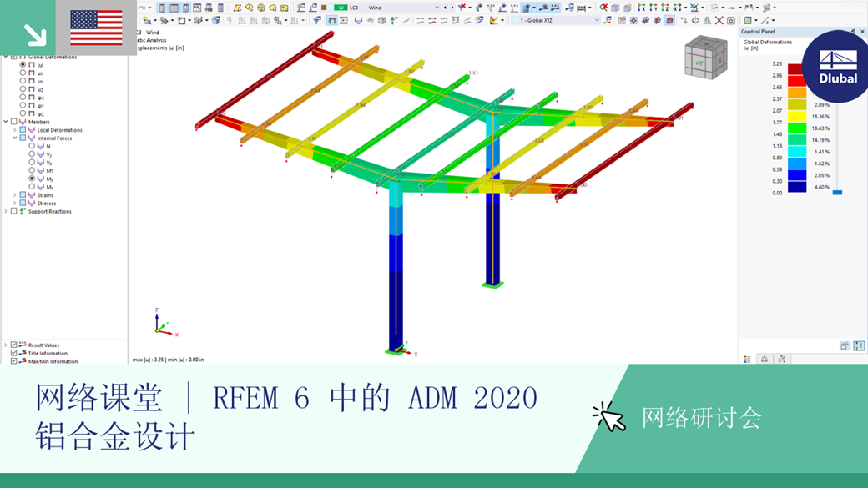Click the US flag language icon
This screenshot has width=868, height=488.
coord(96,28)
